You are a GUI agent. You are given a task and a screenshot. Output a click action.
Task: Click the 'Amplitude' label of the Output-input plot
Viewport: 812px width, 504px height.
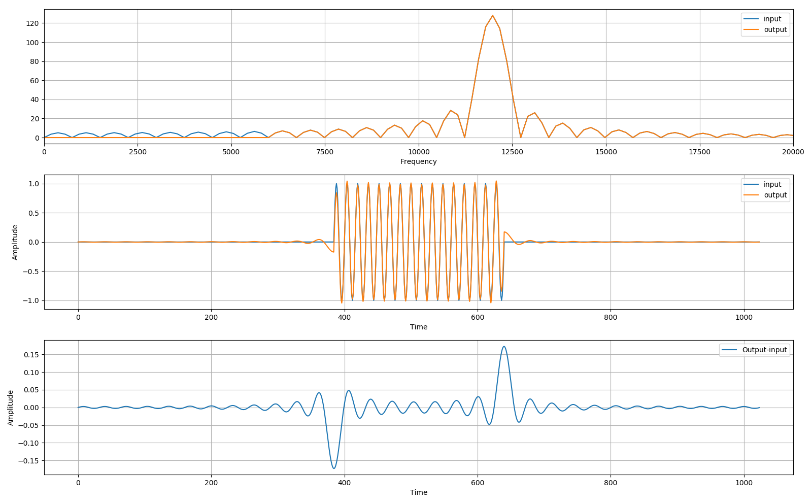click(x=11, y=408)
